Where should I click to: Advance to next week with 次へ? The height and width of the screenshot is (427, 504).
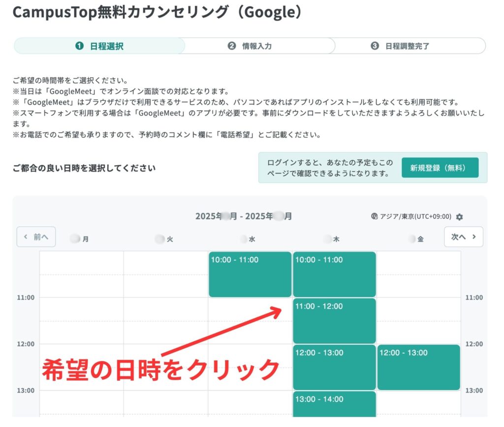(463, 237)
